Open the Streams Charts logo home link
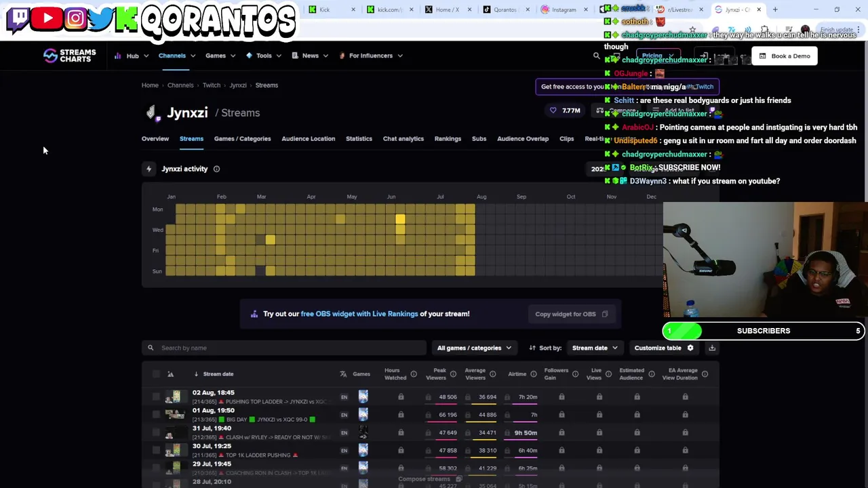The height and width of the screenshot is (488, 868). [x=69, y=56]
